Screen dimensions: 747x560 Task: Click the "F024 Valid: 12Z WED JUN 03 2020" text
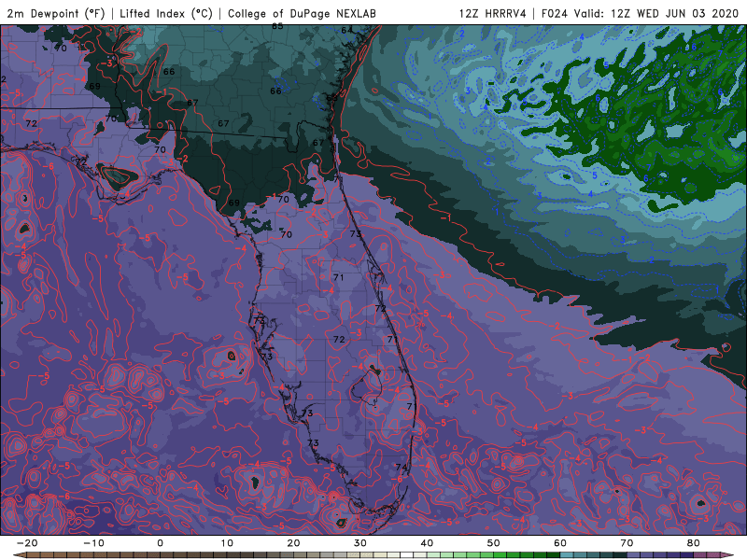pyautogui.click(x=640, y=13)
